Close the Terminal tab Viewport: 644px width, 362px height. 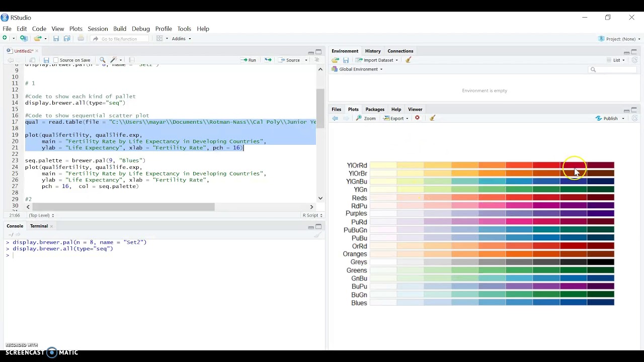pos(51,226)
